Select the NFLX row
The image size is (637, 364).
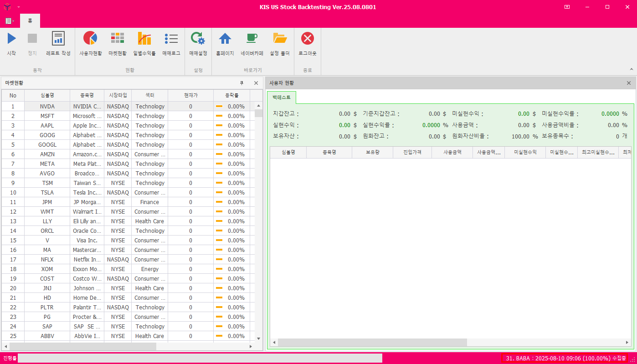pyautogui.click(x=128, y=259)
